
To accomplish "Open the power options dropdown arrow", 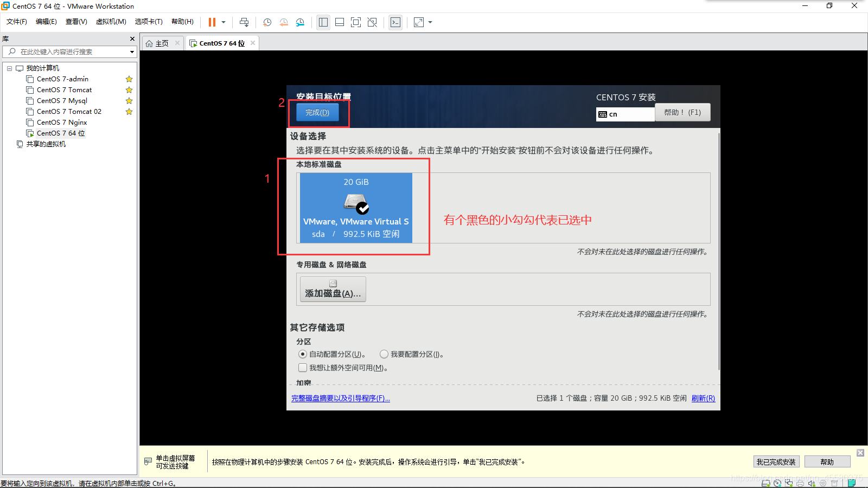I will pyautogui.click(x=224, y=22).
